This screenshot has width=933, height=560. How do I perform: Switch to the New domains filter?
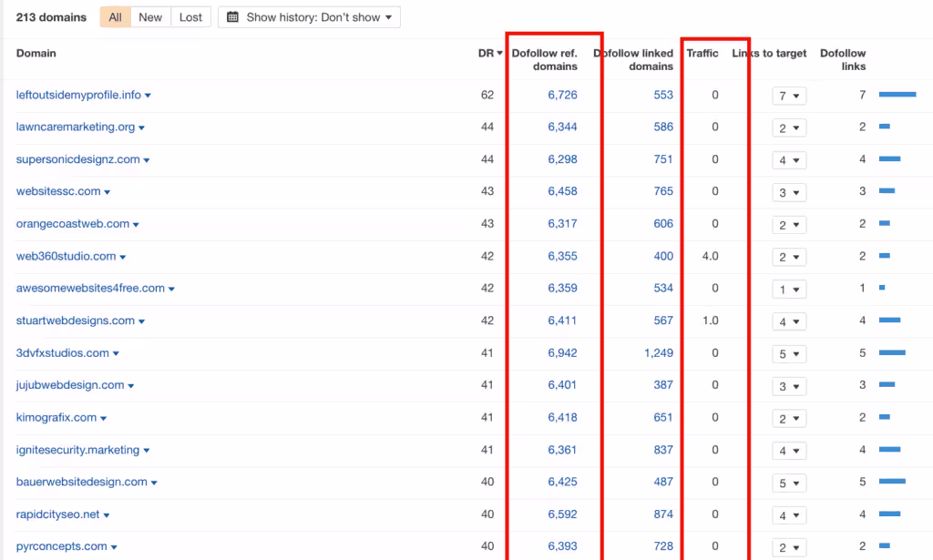tap(150, 17)
